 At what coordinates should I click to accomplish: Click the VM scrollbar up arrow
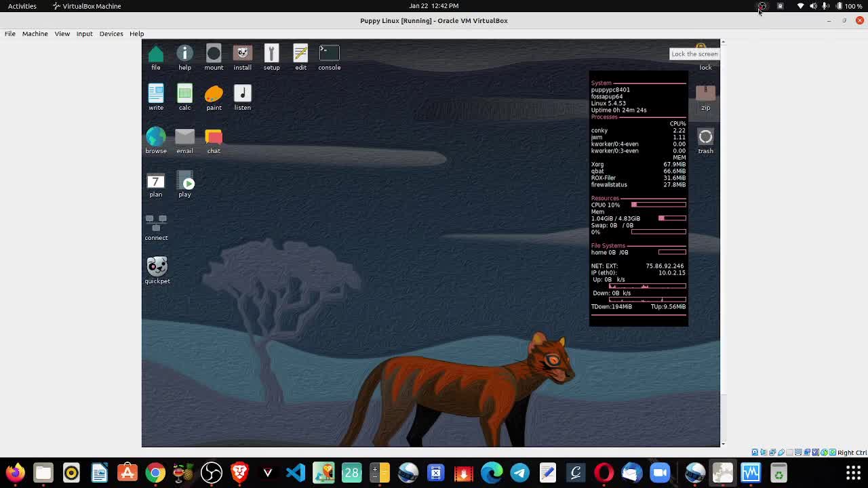coord(723,43)
